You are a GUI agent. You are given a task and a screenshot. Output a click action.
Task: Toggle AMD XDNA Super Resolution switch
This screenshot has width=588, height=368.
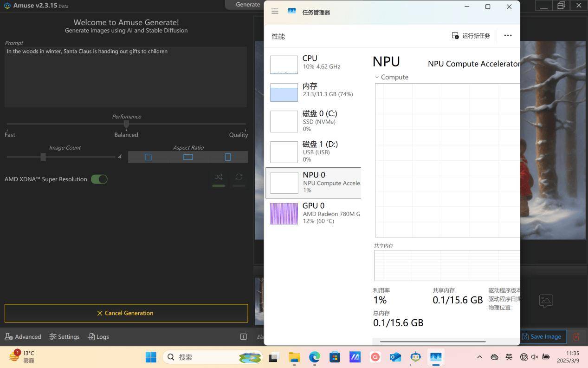(99, 179)
